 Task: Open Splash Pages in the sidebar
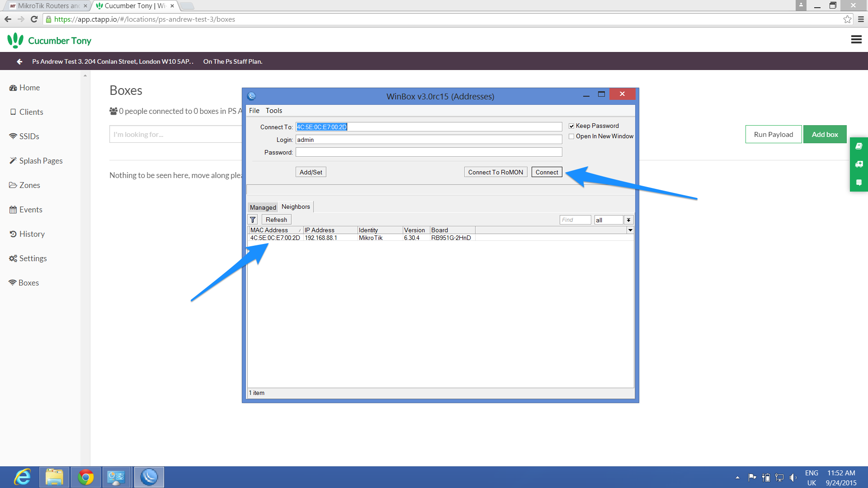(x=36, y=161)
